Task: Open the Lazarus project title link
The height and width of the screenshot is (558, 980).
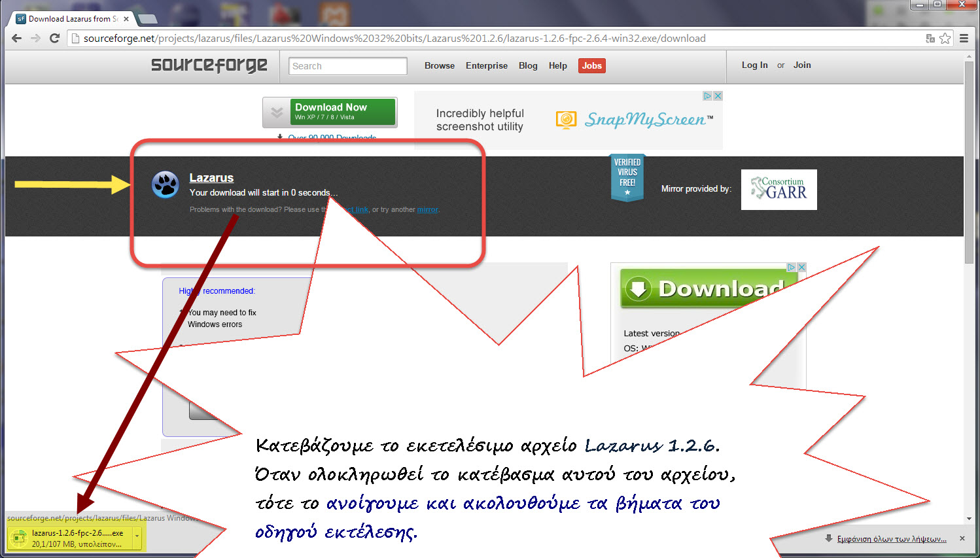Action: pos(211,177)
